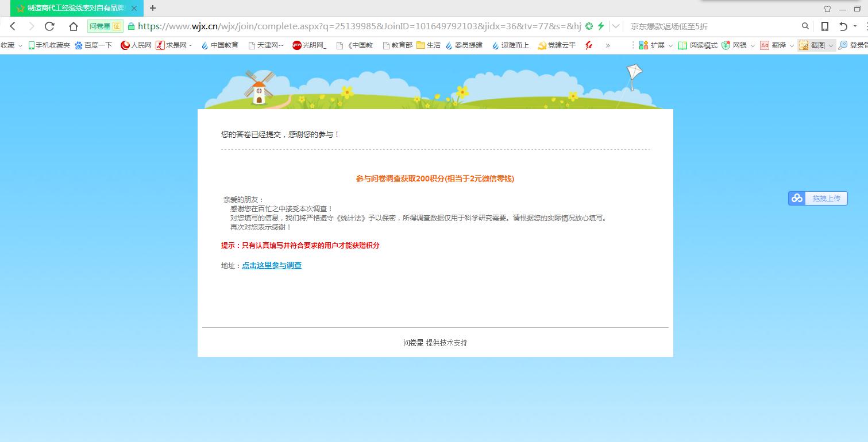Image resolution: width=868 pixels, height=442 pixels.
Task: Open the 教育部 bookmark
Action: [x=398, y=45]
